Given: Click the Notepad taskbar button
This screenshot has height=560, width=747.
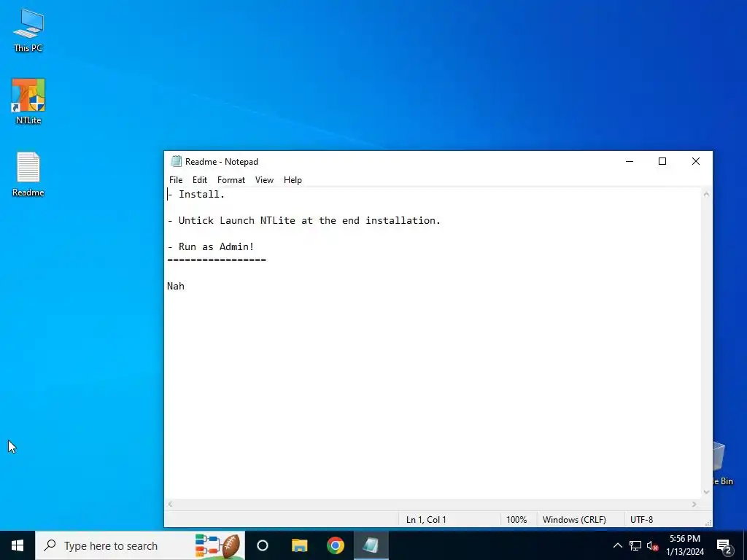Looking at the screenshot, I should (371, 545).
